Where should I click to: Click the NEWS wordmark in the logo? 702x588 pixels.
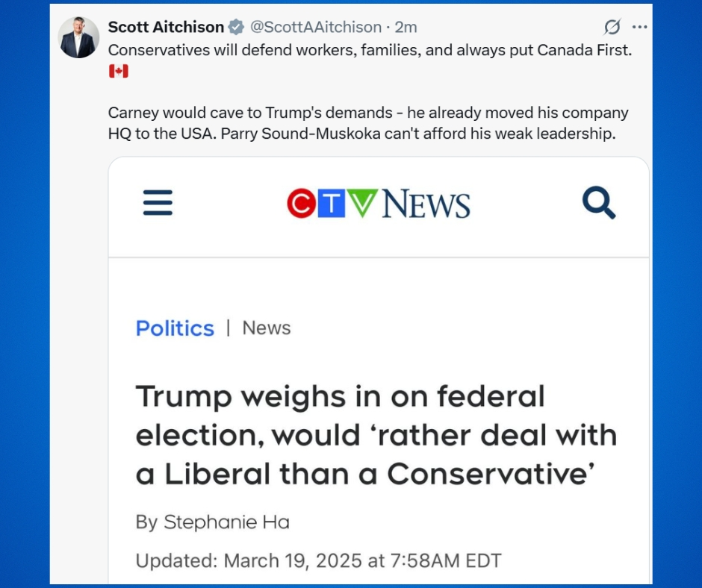coord(426,204)
